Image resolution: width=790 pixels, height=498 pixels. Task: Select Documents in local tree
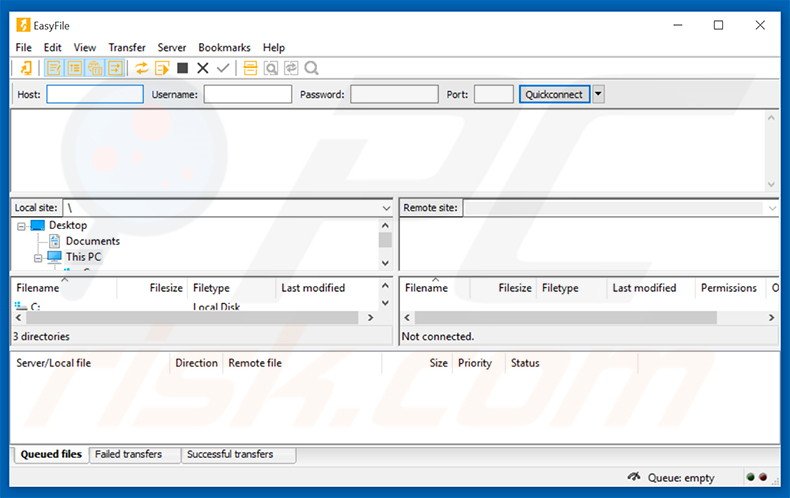(93, 241)
